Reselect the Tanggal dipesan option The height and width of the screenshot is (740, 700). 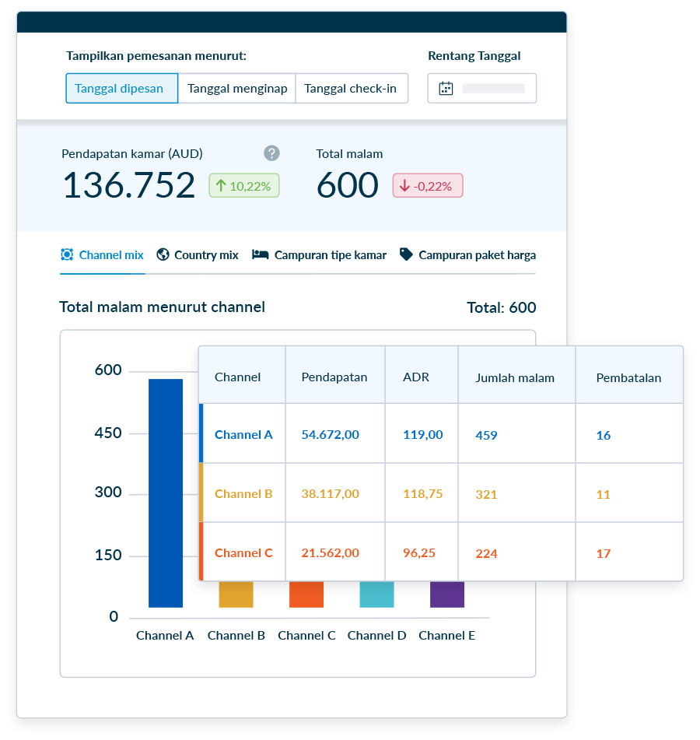click(121, 88)
